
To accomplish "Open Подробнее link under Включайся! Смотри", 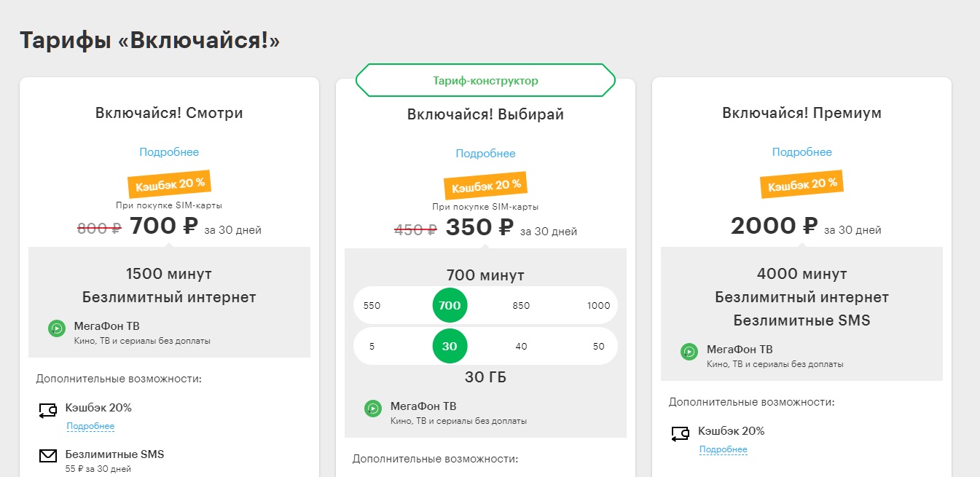I will coord(169,152).
